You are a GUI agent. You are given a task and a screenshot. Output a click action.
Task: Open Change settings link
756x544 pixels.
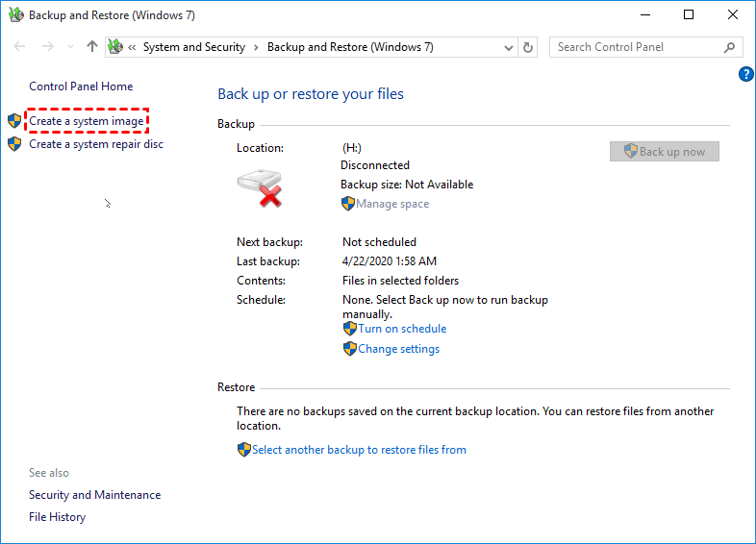click(398, 349)
